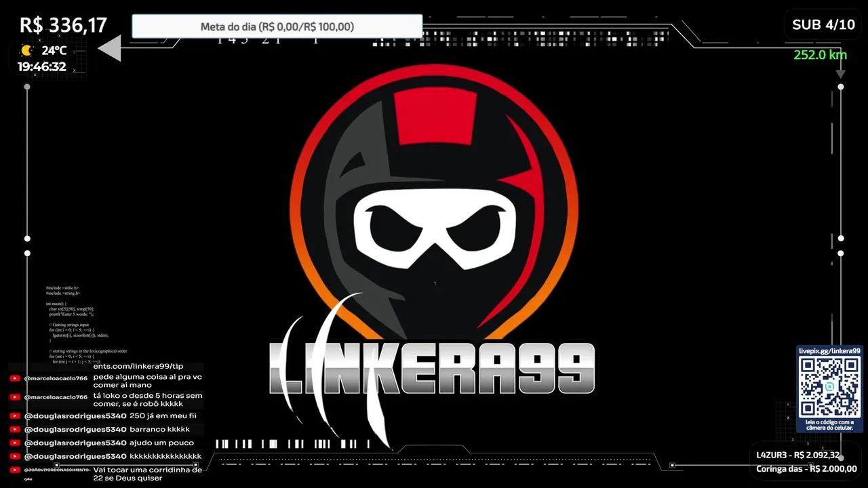Click message "pede alguma coisa ai pra vc comer"
868x488 pixels.
pos(147,381)
